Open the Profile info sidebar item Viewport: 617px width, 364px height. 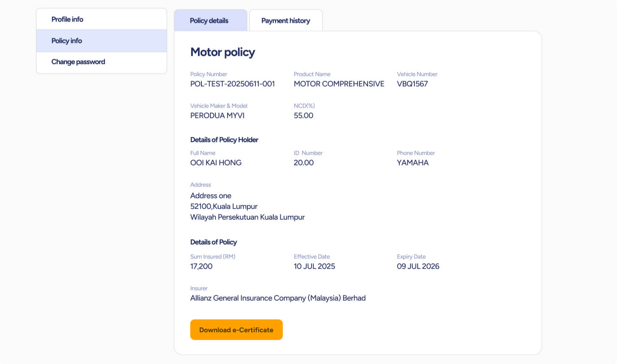click(67, 19)
